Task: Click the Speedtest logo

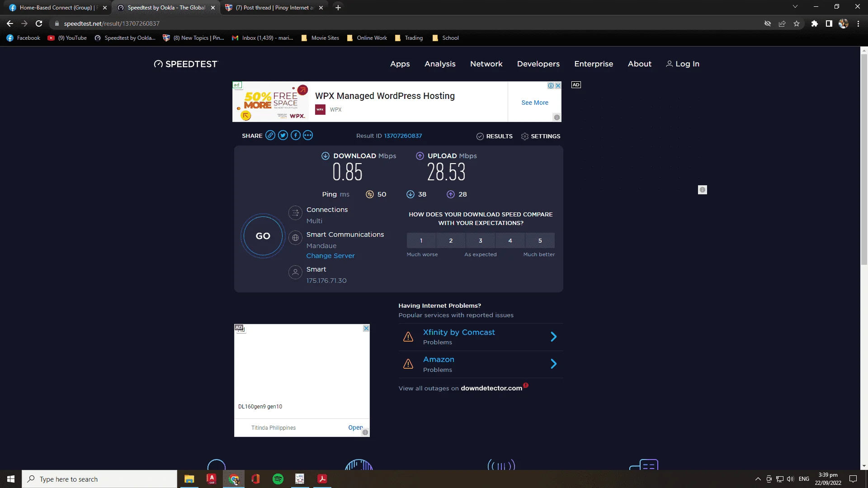Action: (186, 64)
